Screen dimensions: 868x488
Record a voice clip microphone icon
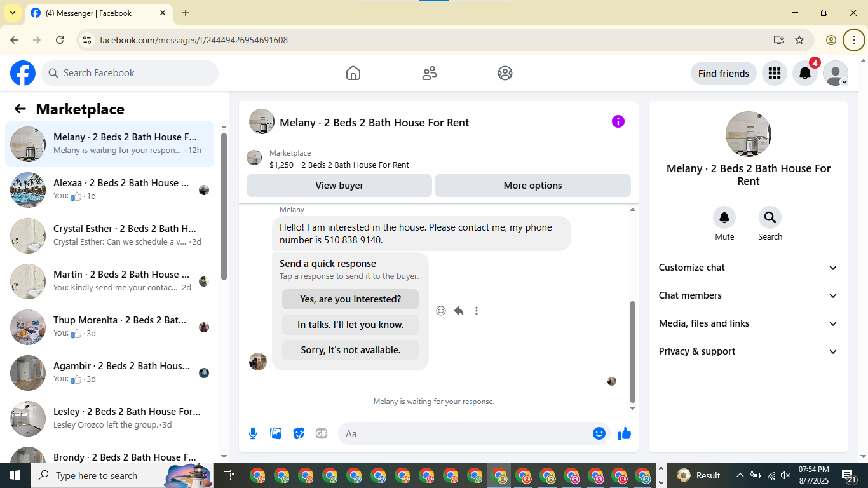click(x=253, y=433)
